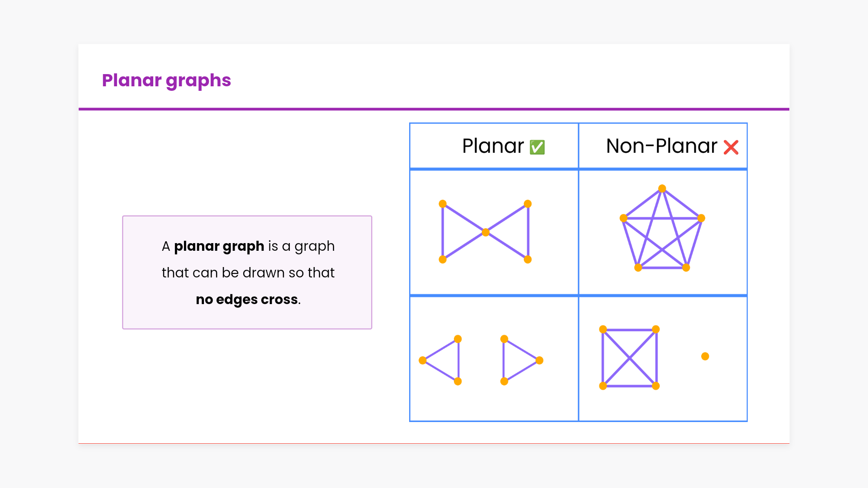Click the red X beside Non-Planar

point(731,147)
